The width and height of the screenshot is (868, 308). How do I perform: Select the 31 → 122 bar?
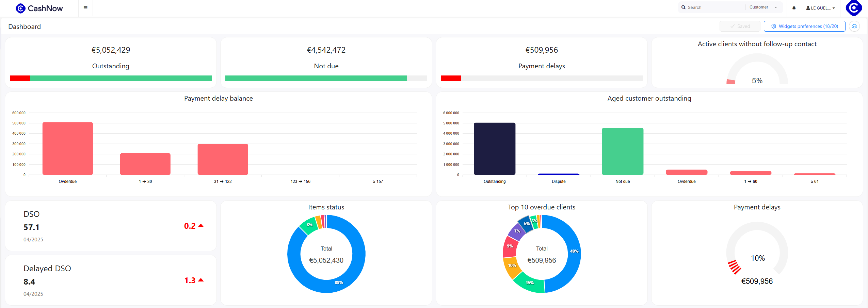point(223,159)
